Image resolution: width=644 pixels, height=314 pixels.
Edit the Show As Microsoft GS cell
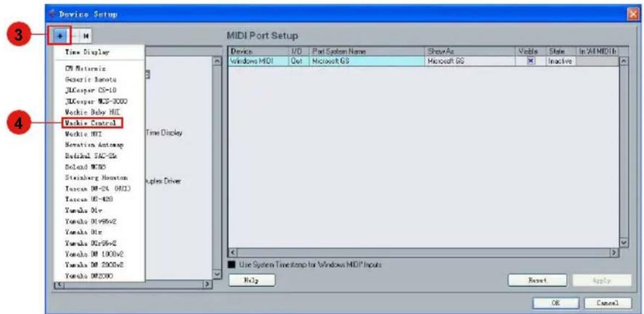pyautogui.click(x=470, y=61)
